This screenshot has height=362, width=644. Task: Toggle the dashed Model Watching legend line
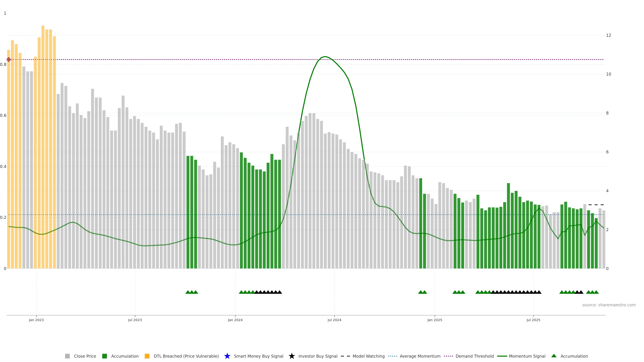coord(345,356)
